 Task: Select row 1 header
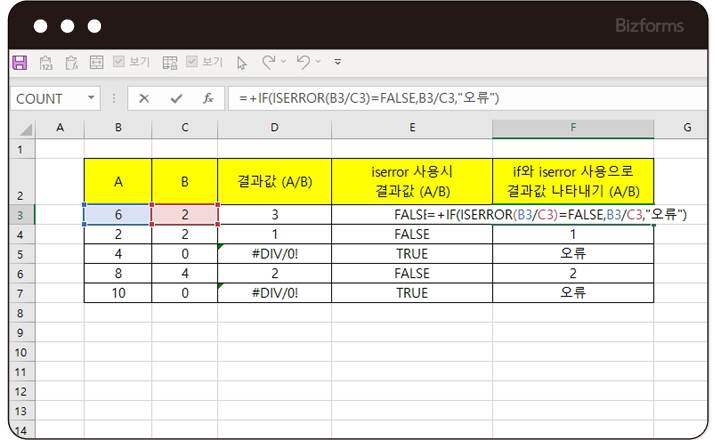coord(21,149)
